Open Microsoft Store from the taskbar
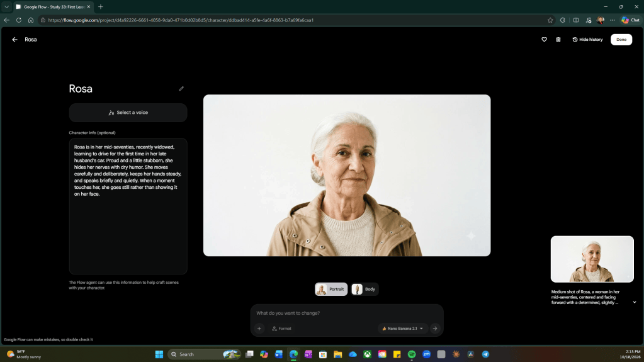 coord(323,354)
